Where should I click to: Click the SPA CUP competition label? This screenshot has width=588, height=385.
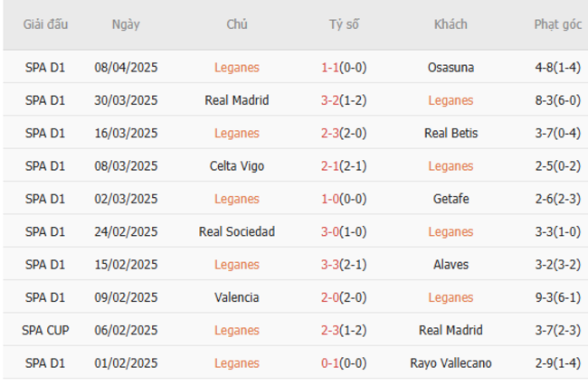pos(45,330)
